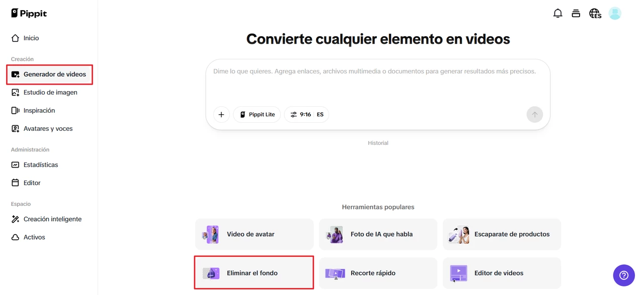The height and width of the screenshot is (295, 644).
Task: Click the send arrow button
Action: [534, 115]
